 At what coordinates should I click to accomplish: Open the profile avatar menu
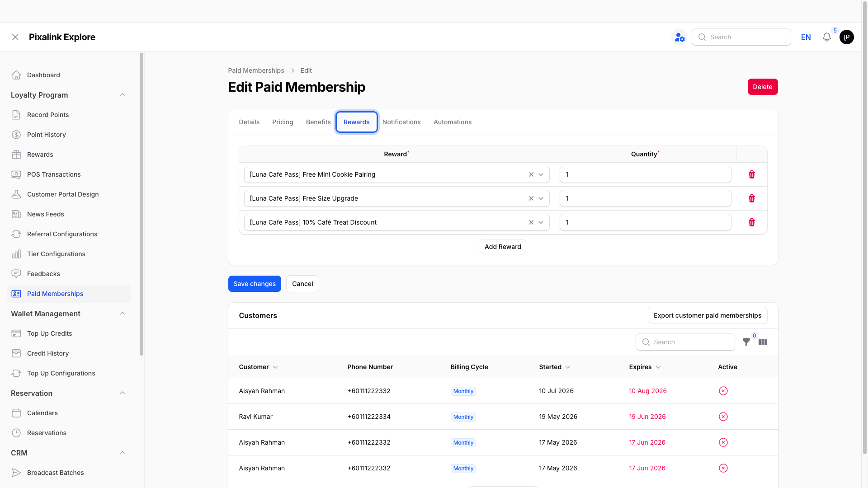click(847, 37)
